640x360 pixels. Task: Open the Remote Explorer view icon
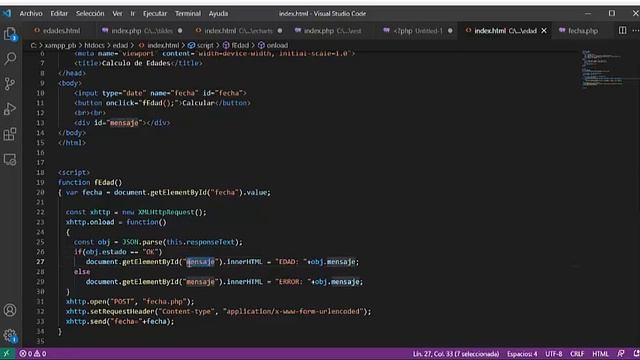10,160
